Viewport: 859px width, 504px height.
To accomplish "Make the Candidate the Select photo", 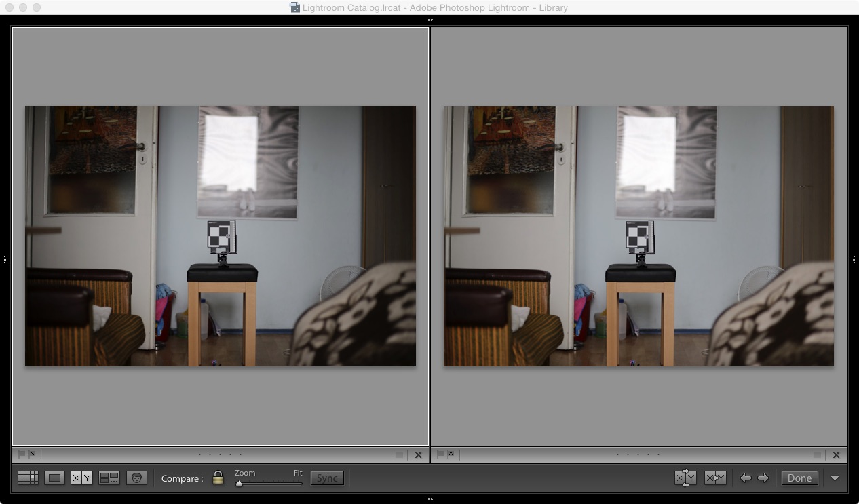I will [x=715, y=478].
